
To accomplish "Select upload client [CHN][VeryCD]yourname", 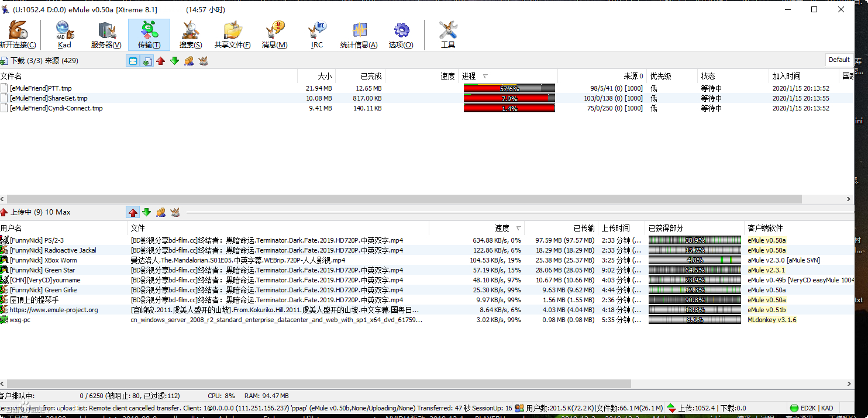I will (45, 280).
